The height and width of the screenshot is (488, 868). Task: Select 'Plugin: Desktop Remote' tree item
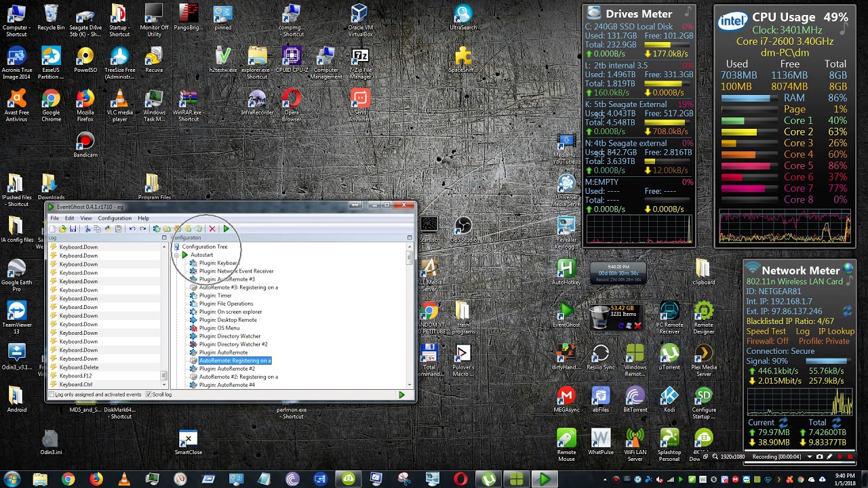coord(228,320)
